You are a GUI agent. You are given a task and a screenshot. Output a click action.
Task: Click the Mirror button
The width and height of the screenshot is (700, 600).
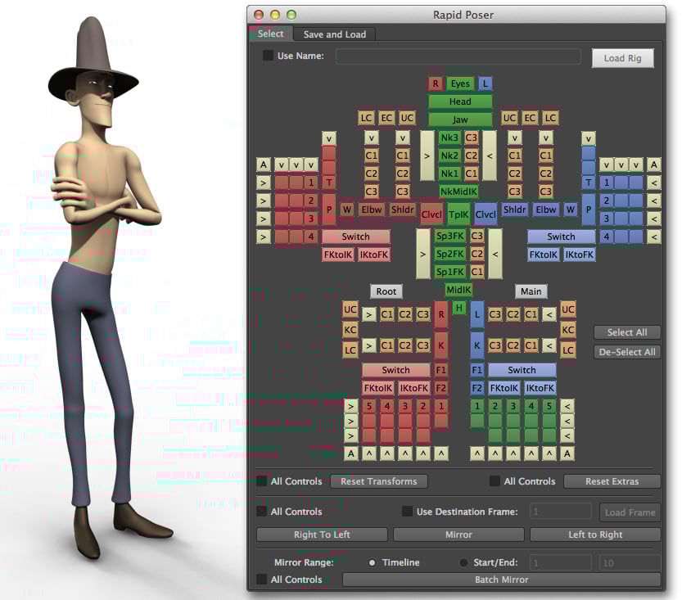click(458, 535)
